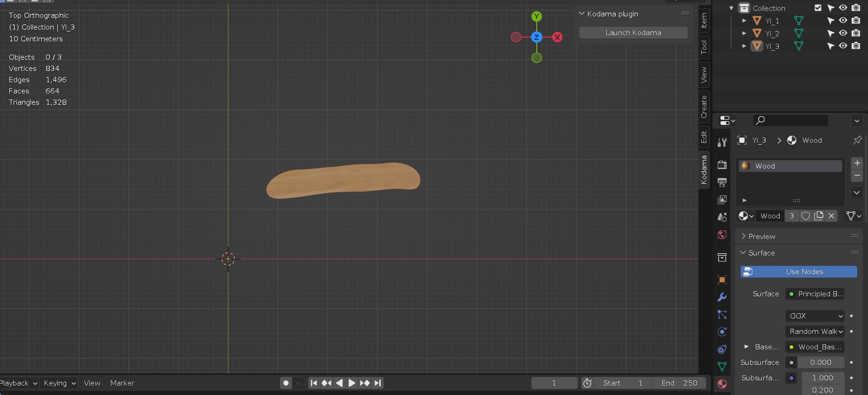Screen dimensions: 868x395
Task: Toggle Yi_3 selectable arrow icon
Action: click(830, 46)
